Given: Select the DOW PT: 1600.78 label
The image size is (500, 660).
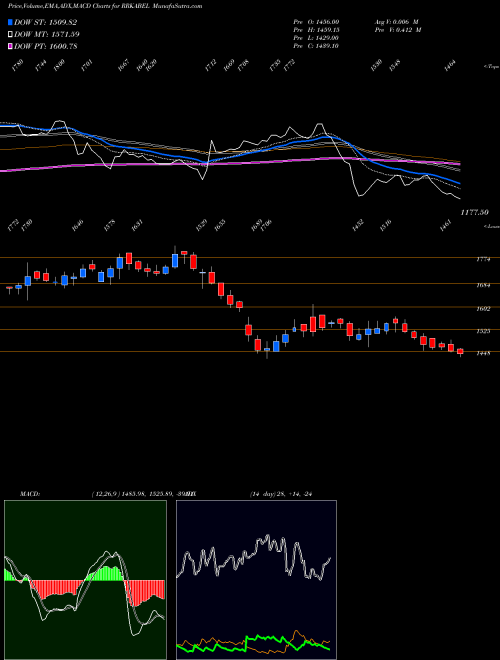Looking at the screenshot, I should pyautogui.click(x=45, y=46).
